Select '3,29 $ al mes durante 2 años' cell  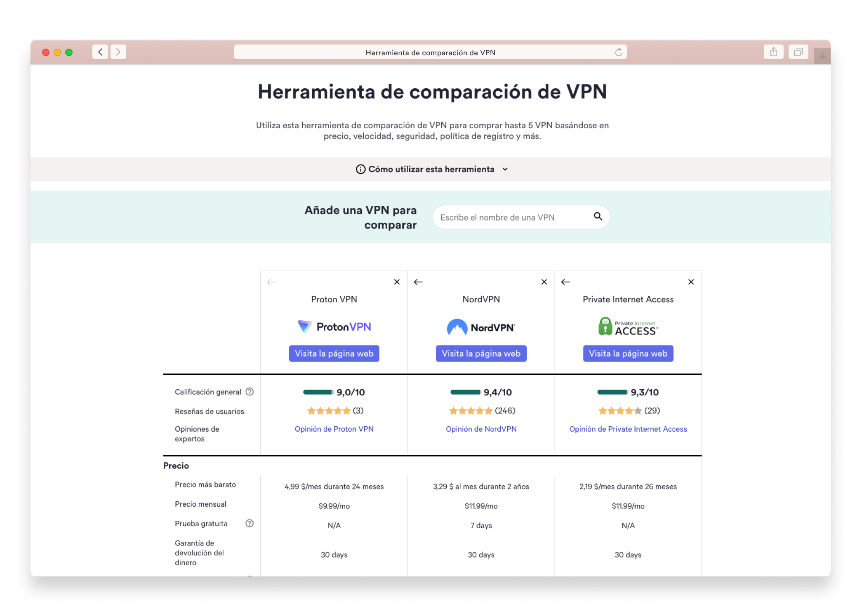click(x=481, y=487)
